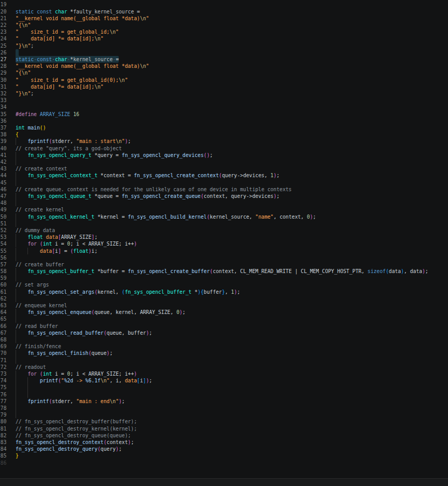Click line number 19 in gutter

point(4,5)
